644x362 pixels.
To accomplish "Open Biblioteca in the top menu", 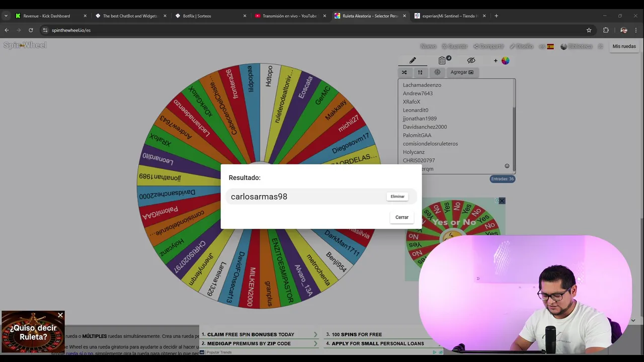I will click(577, 46).
